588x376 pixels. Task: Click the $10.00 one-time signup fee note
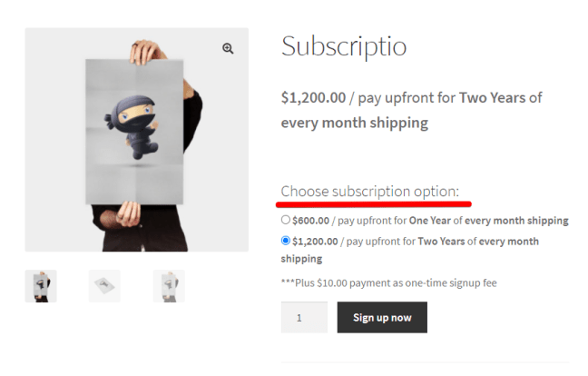pyautogui.click(x=388, y=282)
